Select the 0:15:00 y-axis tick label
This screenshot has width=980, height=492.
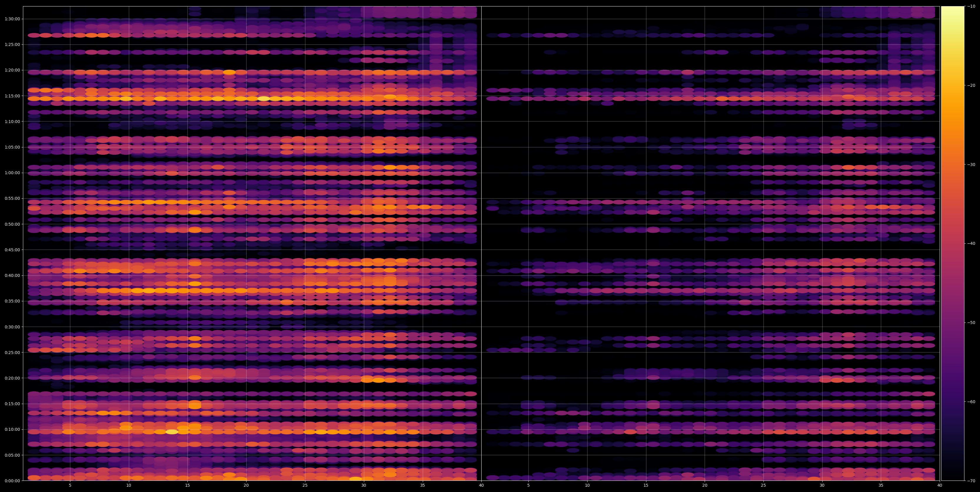tap(12, 404)
